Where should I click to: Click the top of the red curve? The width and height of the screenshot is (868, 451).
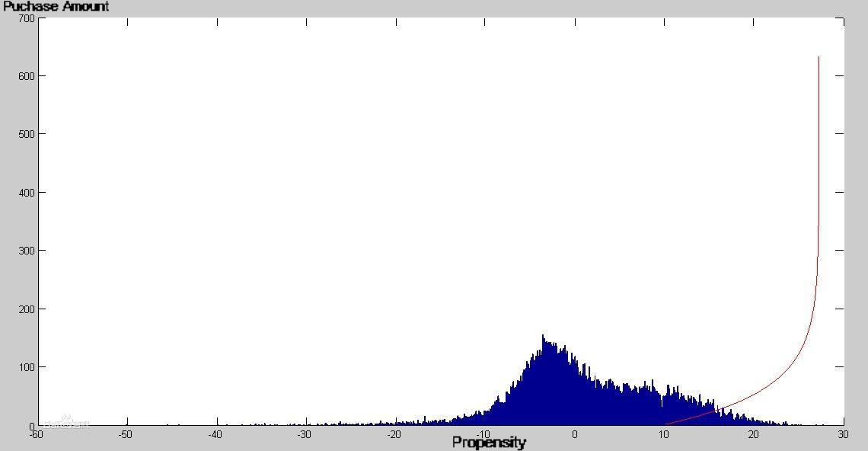coord(819,57)
